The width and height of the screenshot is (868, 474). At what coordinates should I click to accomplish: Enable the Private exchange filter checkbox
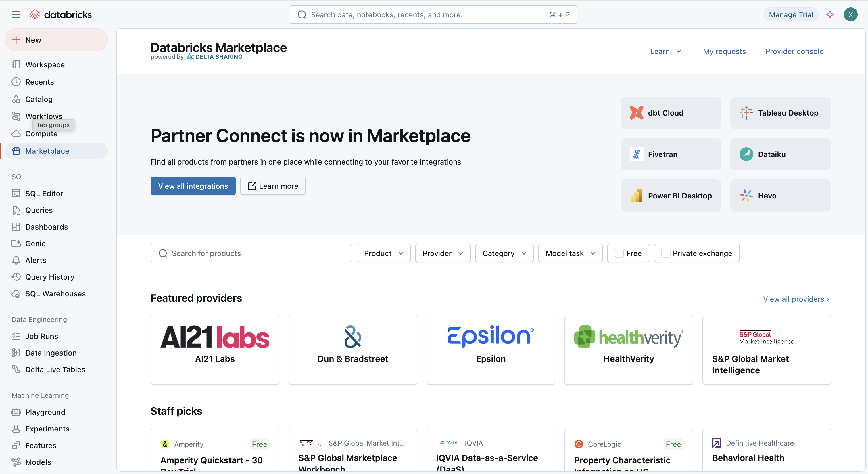[665, 253]
